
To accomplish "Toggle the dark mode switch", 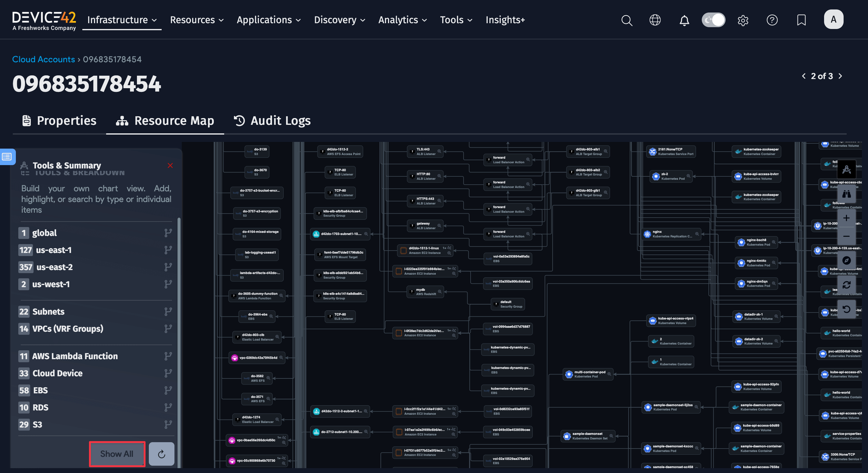I will 713,20.
